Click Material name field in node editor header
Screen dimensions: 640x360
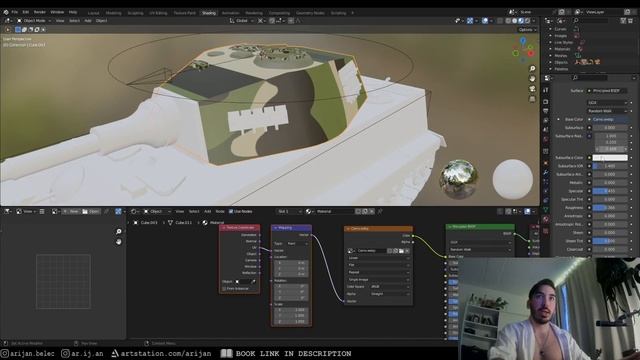coord(335,211)
